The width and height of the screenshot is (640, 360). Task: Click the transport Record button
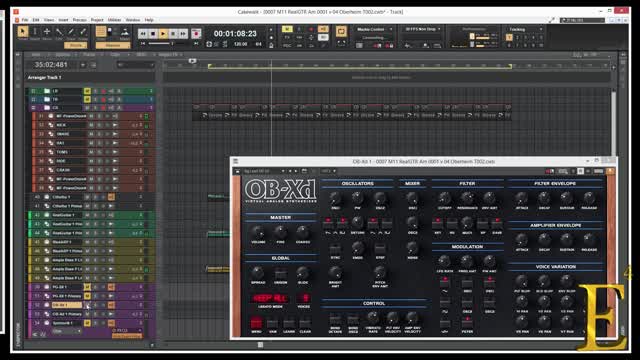click(196, 33)
